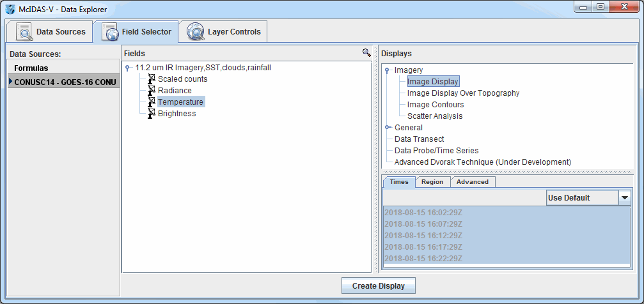Click the hourglass icon beside Scaled counts

[152, 79]
